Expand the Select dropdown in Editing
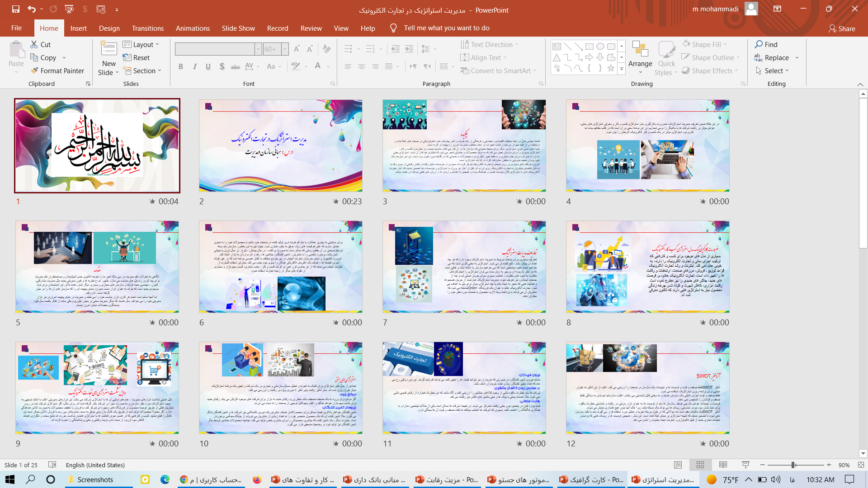The width and height of the screenshot is (868, 488). [773, 71]
